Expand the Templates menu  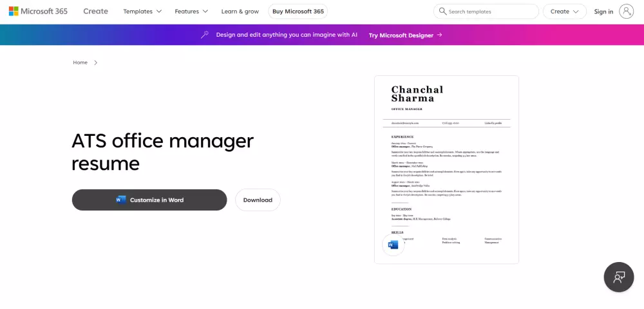pos(142,12)
